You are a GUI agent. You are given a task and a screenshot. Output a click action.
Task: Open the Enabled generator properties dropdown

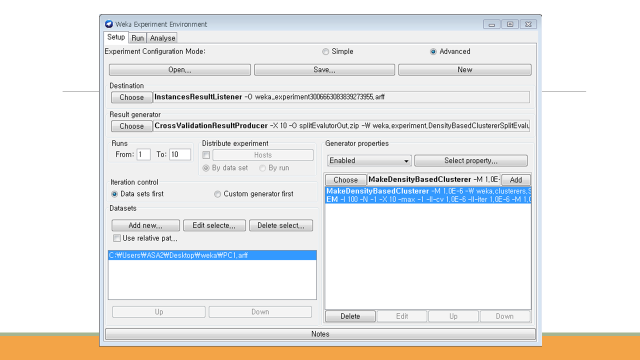(x=369, y=160)
